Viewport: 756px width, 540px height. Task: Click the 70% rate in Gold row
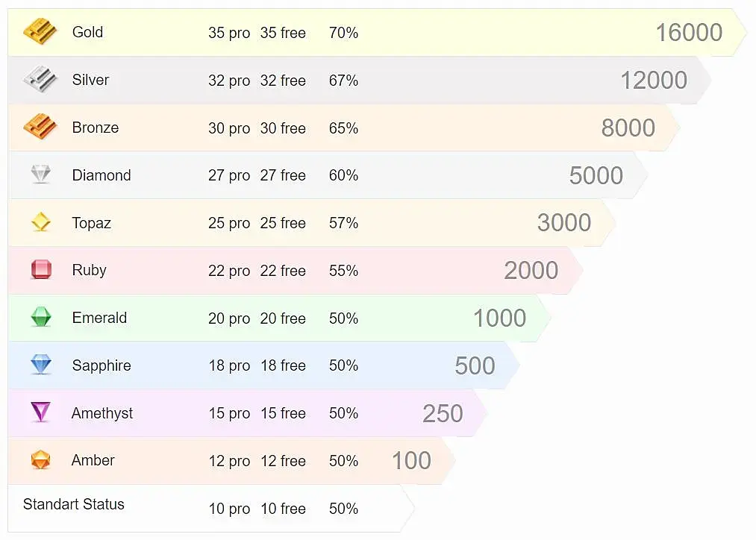(343, 33)
